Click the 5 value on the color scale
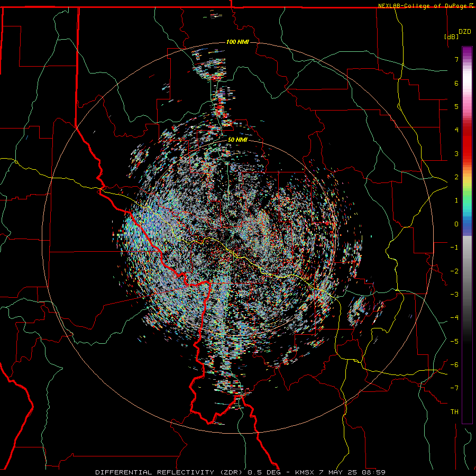The width and height of the screenshot is (476, 476). 456,106
